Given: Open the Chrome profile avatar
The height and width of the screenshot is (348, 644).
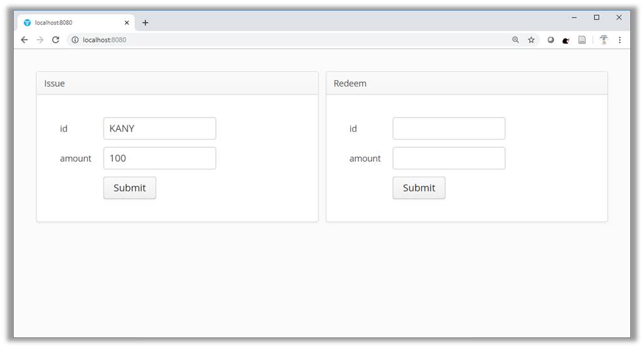Looking at the screenshot, I should (603, 40).
